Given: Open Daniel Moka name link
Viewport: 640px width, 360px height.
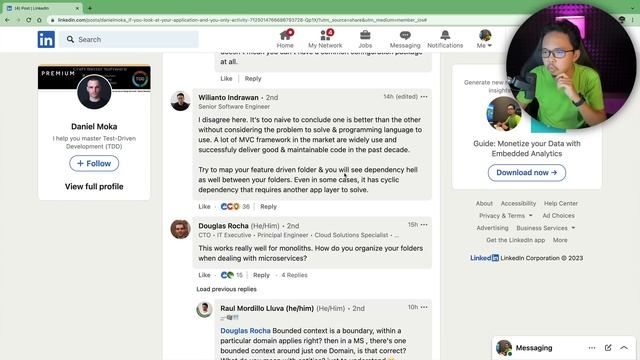Looking at the screenshot, I should point(94,127).
